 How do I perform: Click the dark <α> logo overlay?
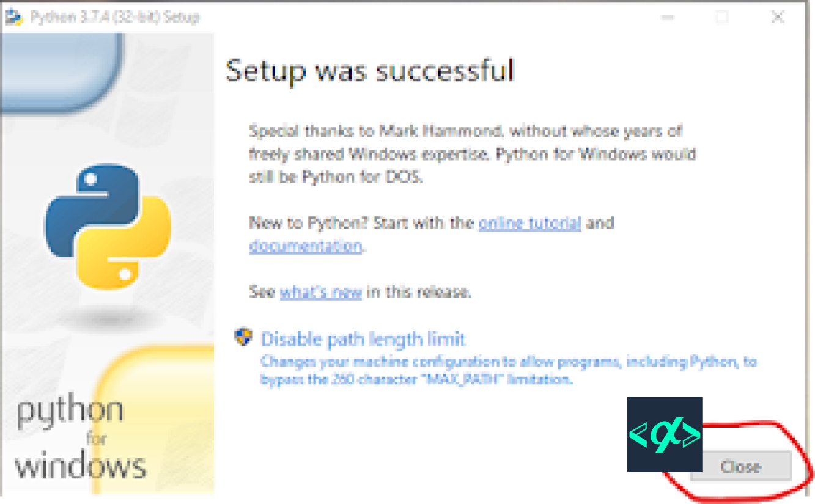click(664, 435)
